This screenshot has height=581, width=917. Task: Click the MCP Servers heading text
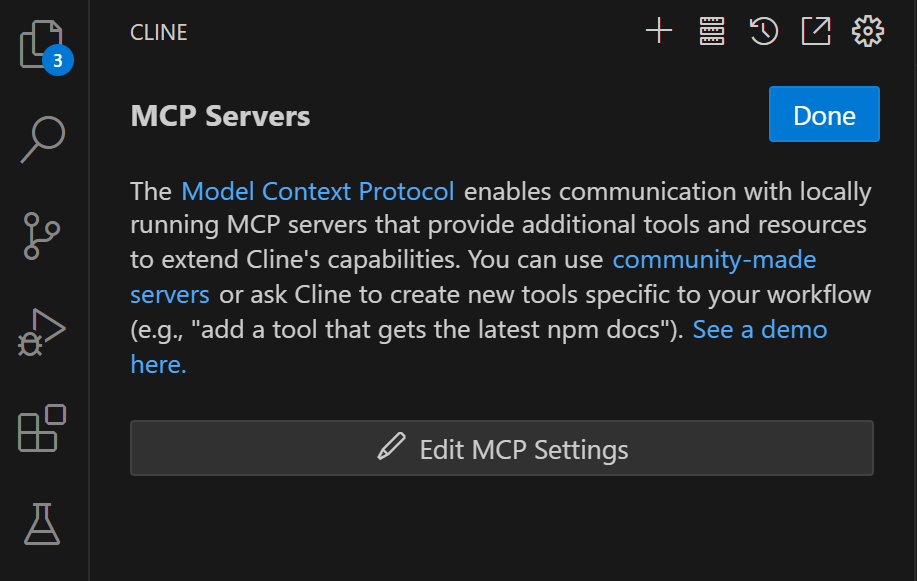[220, 116]
